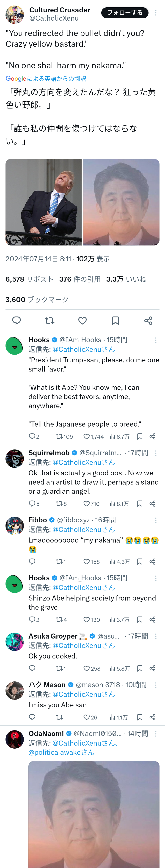View the 6,578 reposts list
This screenshot has height=868, width=165.
pos(29,279)
